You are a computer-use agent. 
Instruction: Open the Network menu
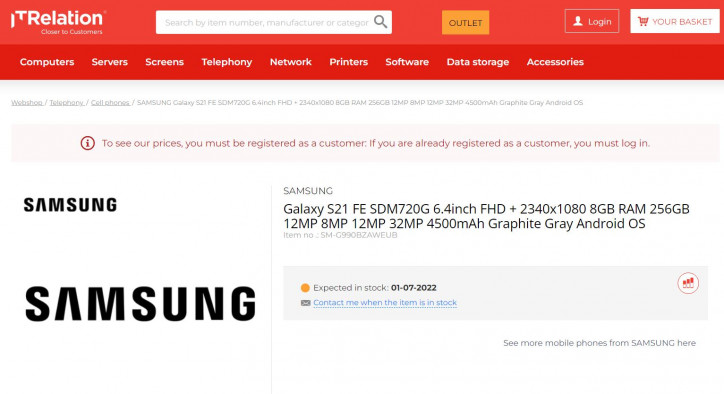(x=290, y=62)
